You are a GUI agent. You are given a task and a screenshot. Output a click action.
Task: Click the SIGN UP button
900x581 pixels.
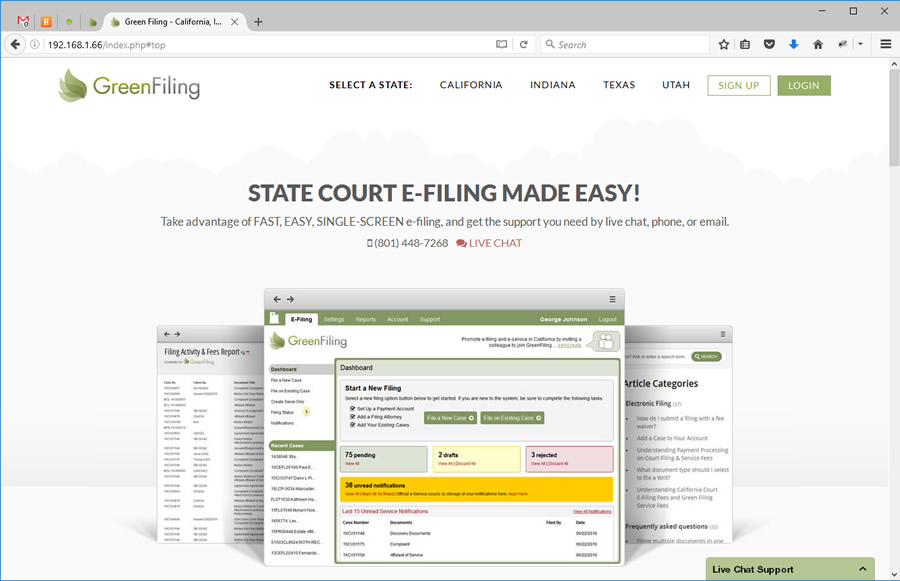coord(739,86)
